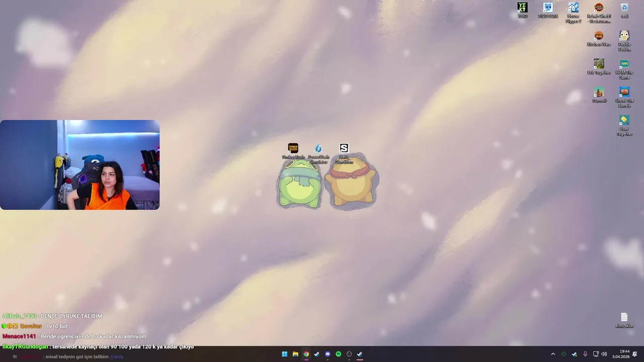This screenshot has height=362, width=644.
Task: Open the volume speaker control in the tray
Action: click(x=604, y=354)
